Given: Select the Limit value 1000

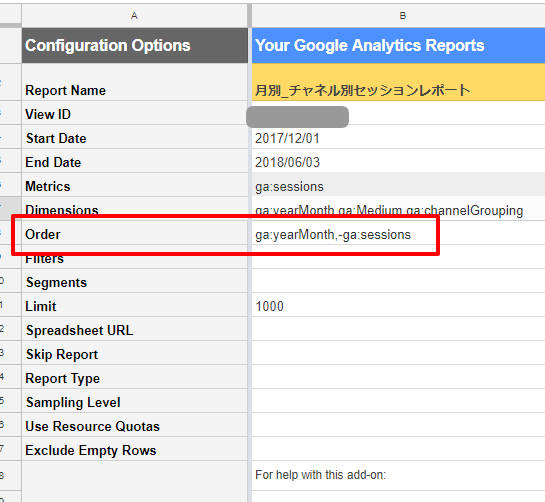Looking at the screenshot, I should point(398,305).
